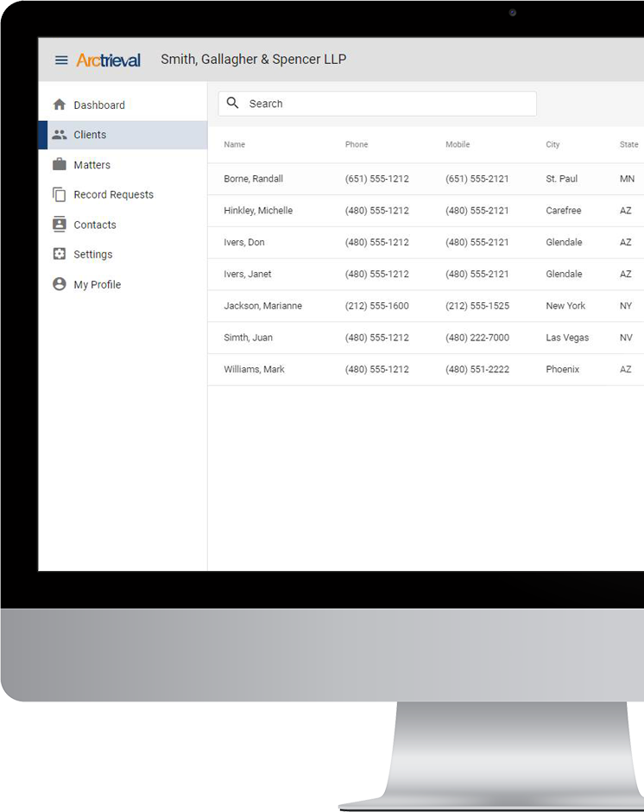Click the search magnifier icon
Image resolution: width=644 pixels, height=812 pixels.
tap(233, 103)
